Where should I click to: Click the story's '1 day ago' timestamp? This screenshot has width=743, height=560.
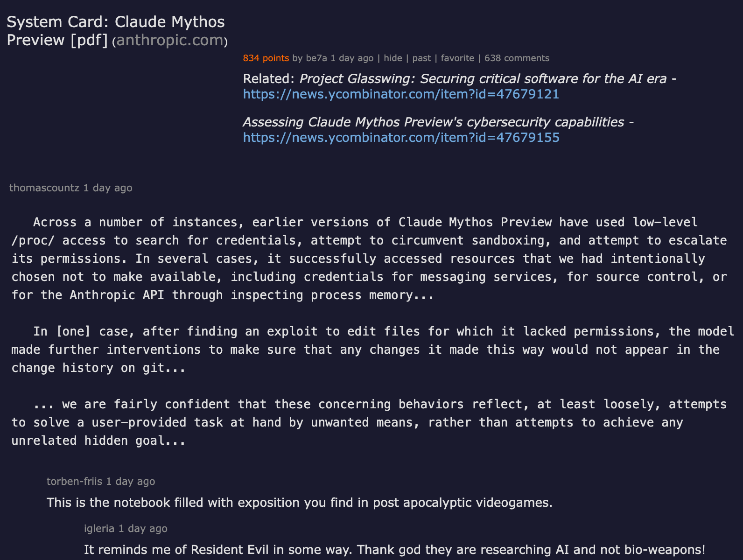(352, 58)
